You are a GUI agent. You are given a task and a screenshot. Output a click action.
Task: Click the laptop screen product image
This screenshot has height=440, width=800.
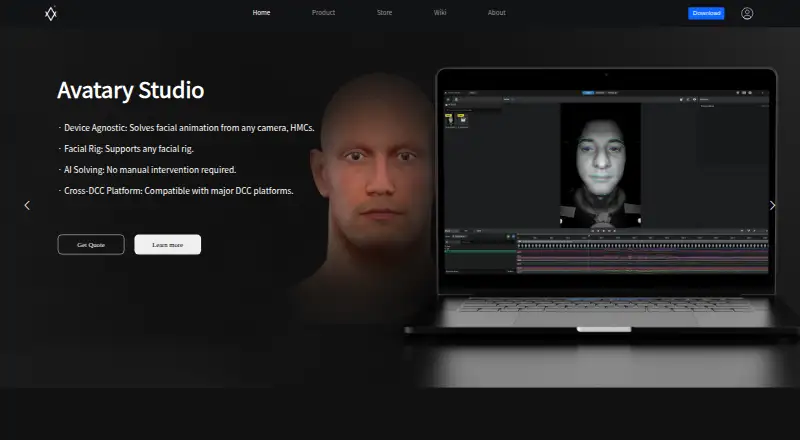pos(607,182)
